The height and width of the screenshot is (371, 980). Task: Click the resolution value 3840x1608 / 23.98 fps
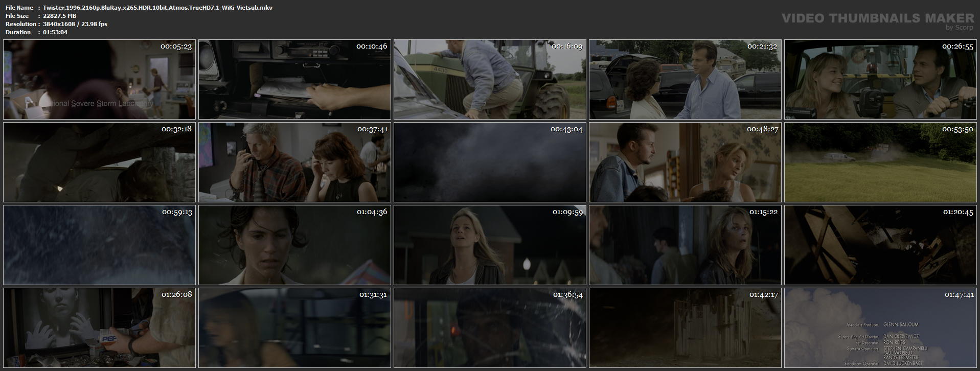pos(75,24)
